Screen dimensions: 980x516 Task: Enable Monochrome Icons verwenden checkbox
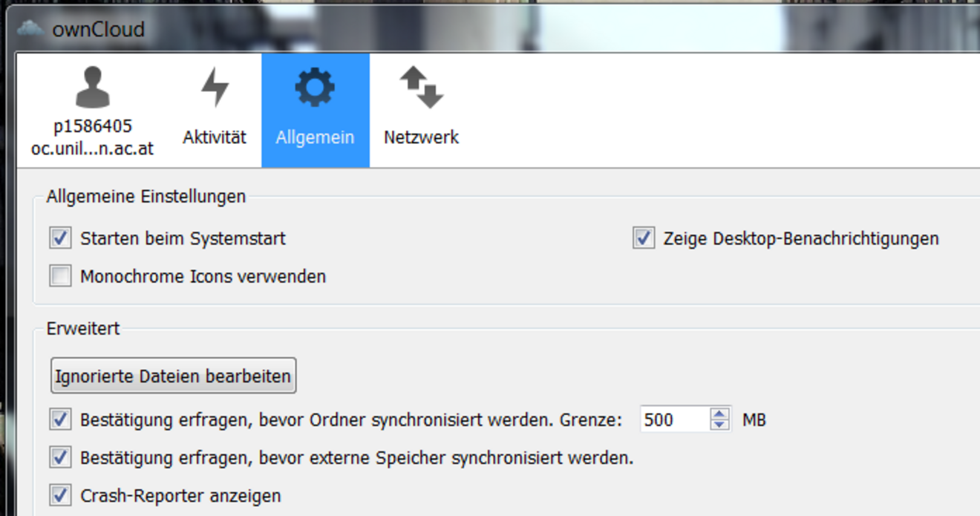click(60, 276)
